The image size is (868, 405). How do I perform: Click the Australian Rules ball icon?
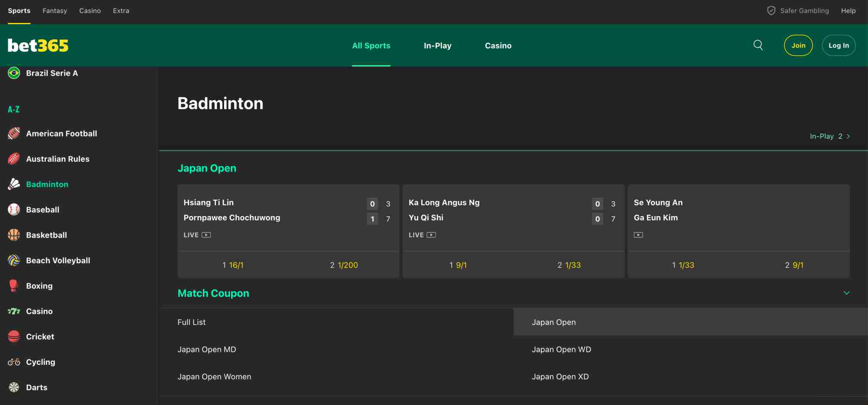point(14,159)
